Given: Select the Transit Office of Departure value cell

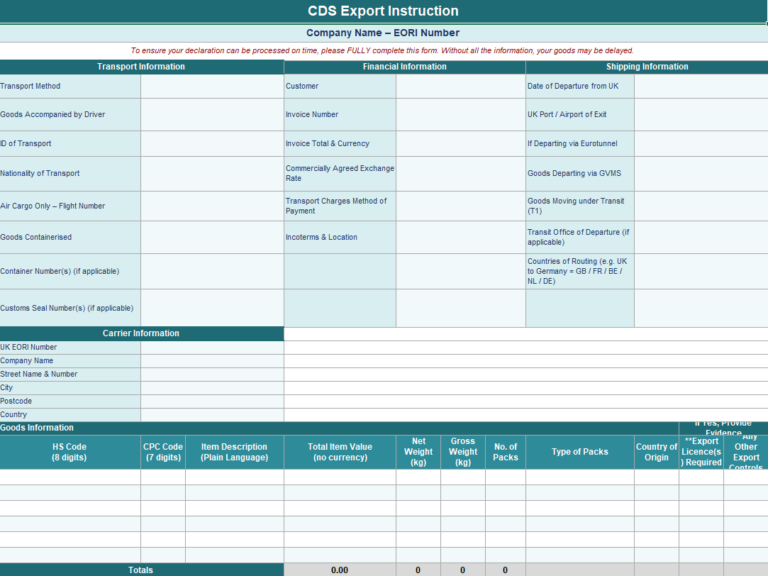Looking at the screenshot, I should pos(701,237).
